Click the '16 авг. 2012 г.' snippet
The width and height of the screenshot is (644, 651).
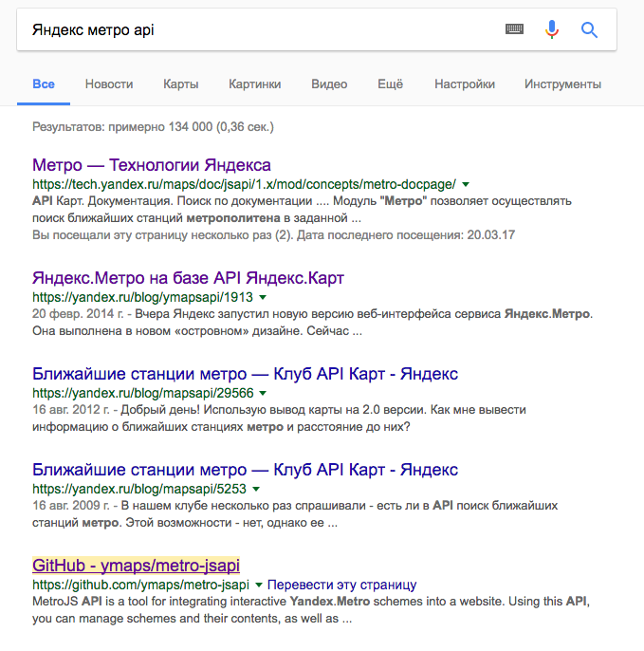click(x=279, y=418)
